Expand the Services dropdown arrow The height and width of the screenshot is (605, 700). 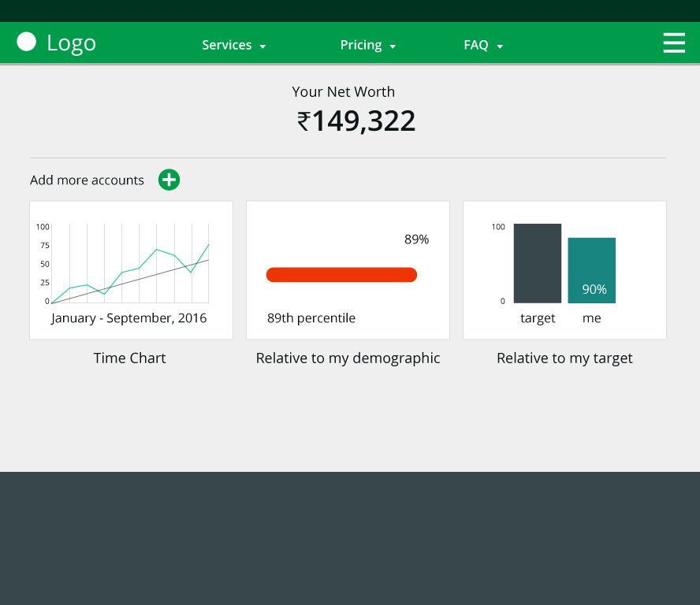pyautogui.click(x=262, y=46)
